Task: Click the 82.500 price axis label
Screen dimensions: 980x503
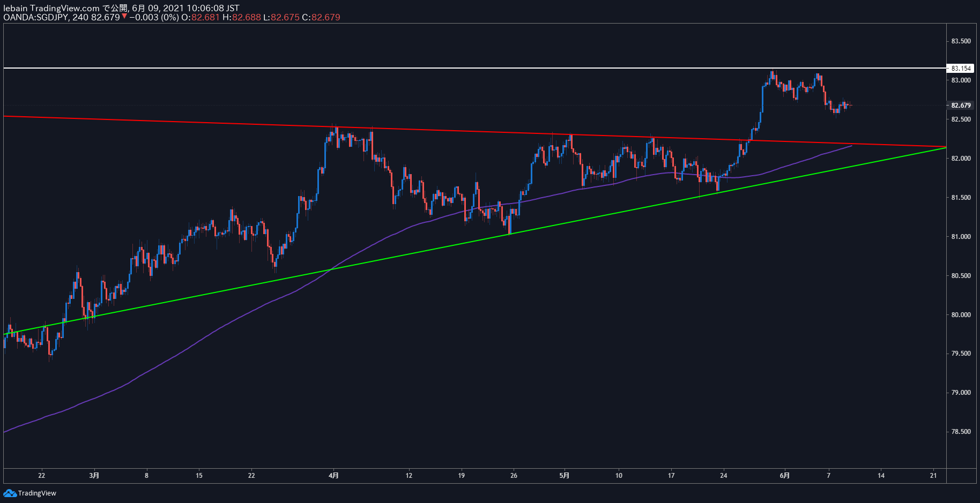Action: (x=961, y=119)
